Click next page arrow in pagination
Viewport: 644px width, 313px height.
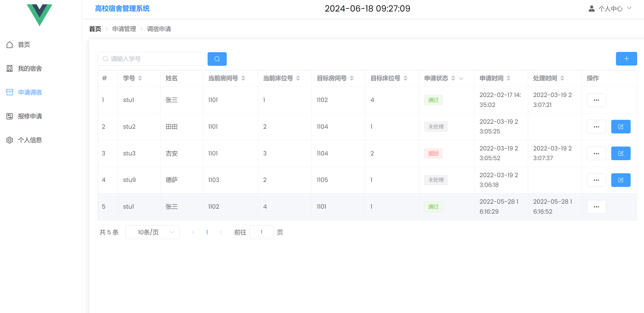tap(221, 232)
